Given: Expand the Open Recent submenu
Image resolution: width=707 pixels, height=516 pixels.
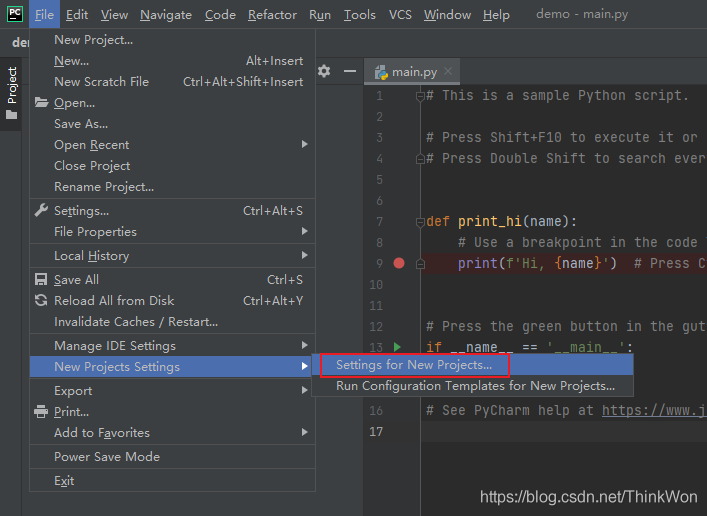Looking at the screenshot, I should click(92, 145).
